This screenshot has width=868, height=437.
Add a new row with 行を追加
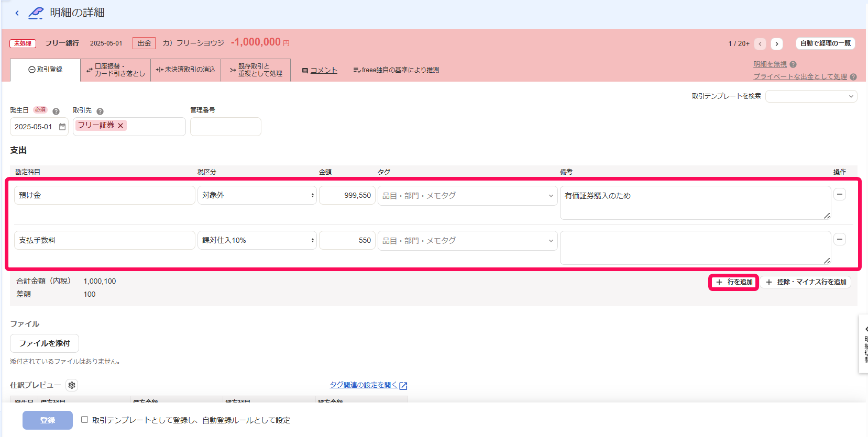coord(734,282)
